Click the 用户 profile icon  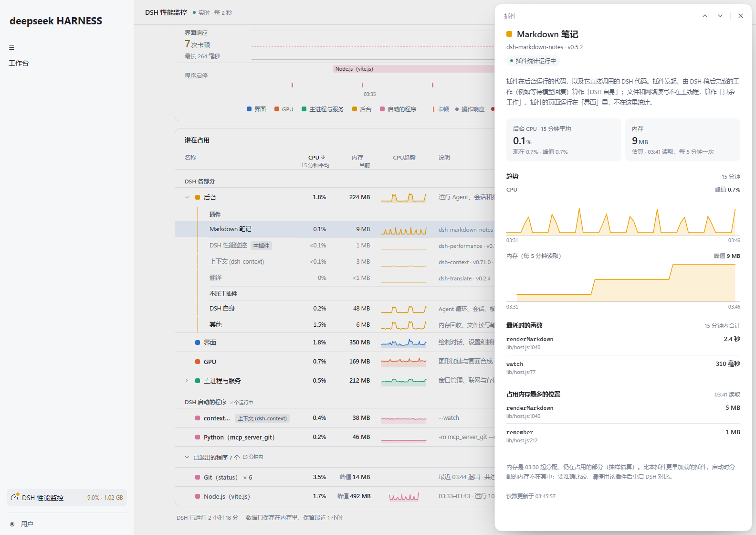tap(12, 524)
